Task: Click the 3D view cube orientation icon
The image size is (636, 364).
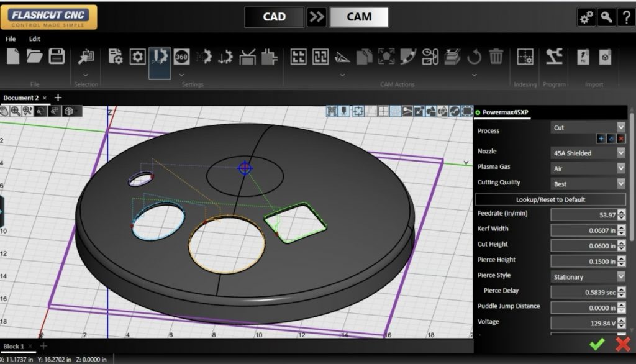Action: click(70, 111)
